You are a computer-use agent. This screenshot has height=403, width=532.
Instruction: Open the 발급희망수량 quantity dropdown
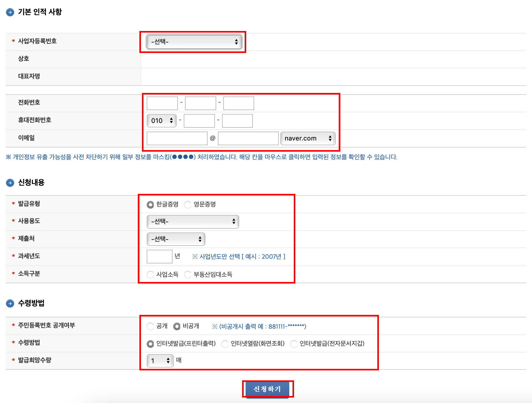[x=160, y=361]
